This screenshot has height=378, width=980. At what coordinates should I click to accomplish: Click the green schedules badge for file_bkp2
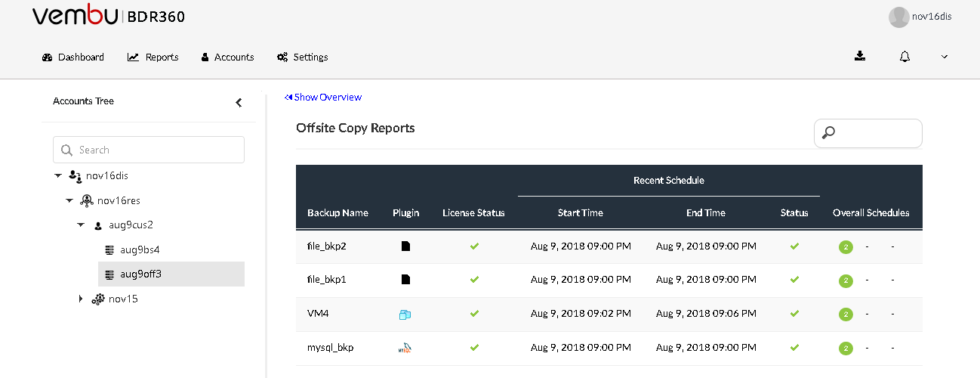click(x=846, y=246)
